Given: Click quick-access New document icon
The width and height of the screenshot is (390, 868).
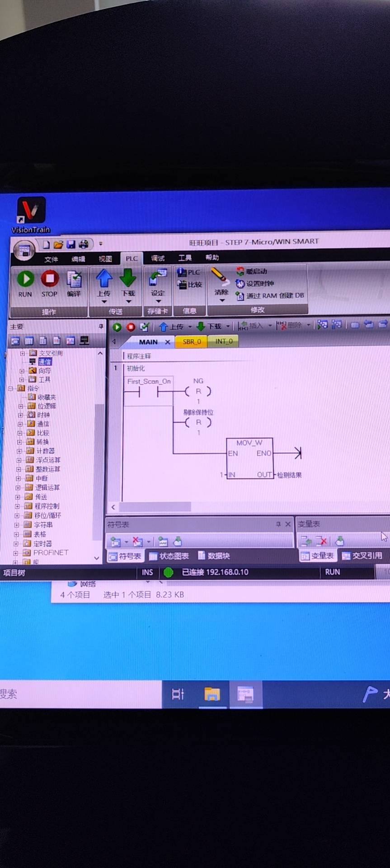Looking at the screenshot, I should click(46, 245).
